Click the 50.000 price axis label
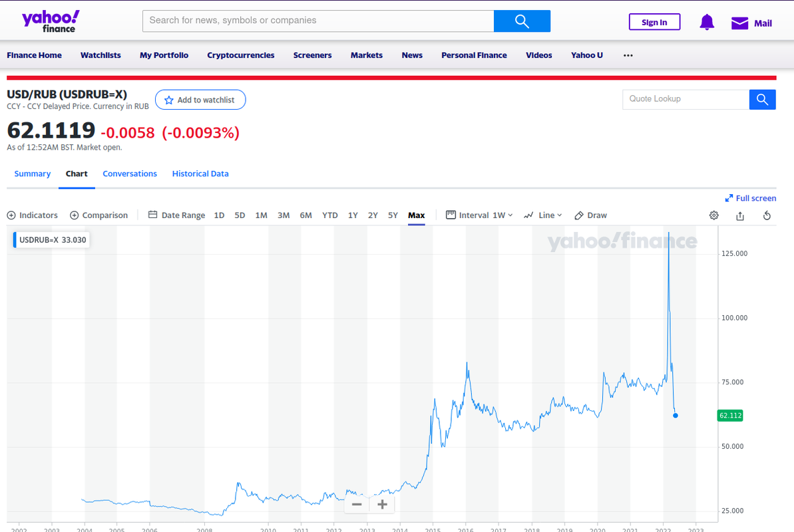This screenshot has height=532, width=794. coord(733,446)
